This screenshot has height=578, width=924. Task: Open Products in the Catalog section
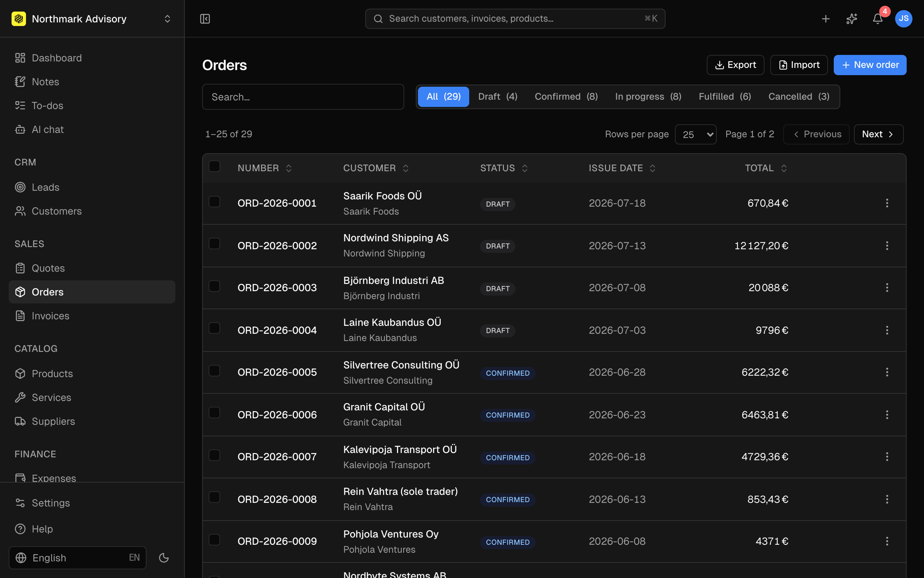click(x=92, y=374)
